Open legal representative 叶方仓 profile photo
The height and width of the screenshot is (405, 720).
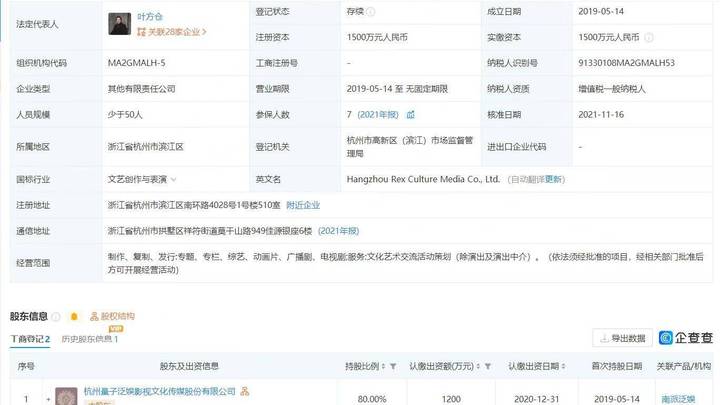pos(119,24)
